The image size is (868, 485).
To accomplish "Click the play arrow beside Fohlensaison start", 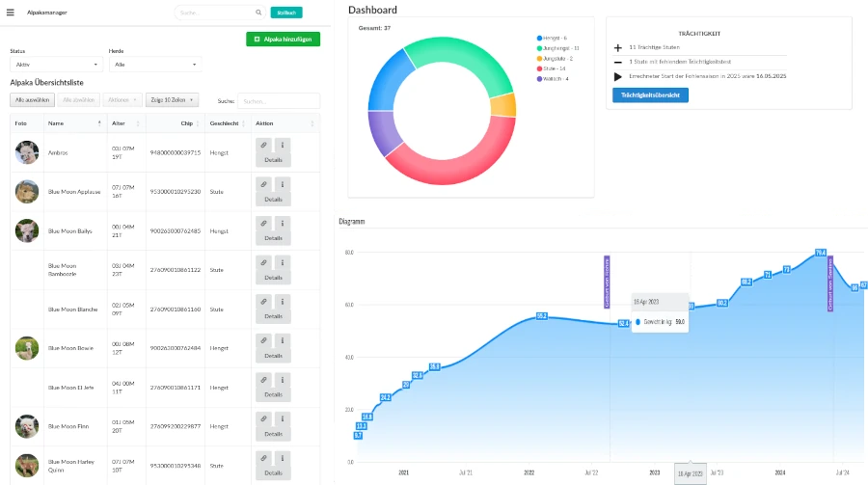I will click(x=617, y=75).
